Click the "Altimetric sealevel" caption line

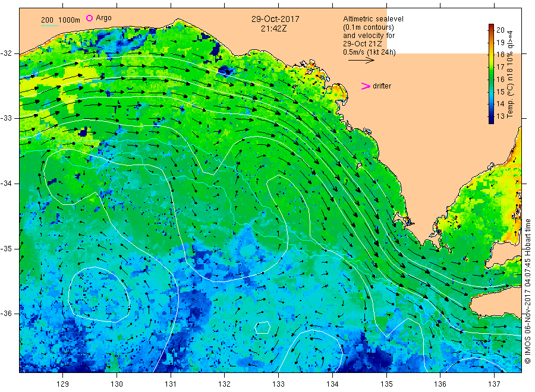point(373,19)
